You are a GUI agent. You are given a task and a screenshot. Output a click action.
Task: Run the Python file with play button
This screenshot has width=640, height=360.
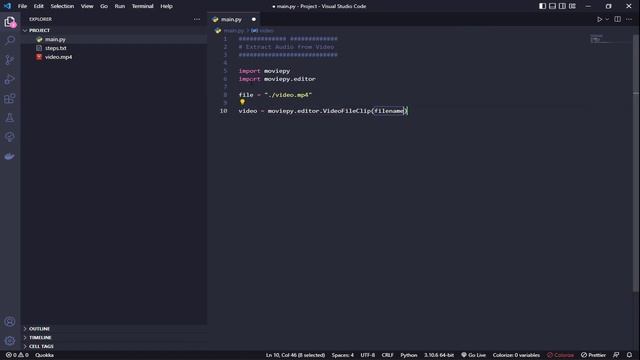(599, 19)
